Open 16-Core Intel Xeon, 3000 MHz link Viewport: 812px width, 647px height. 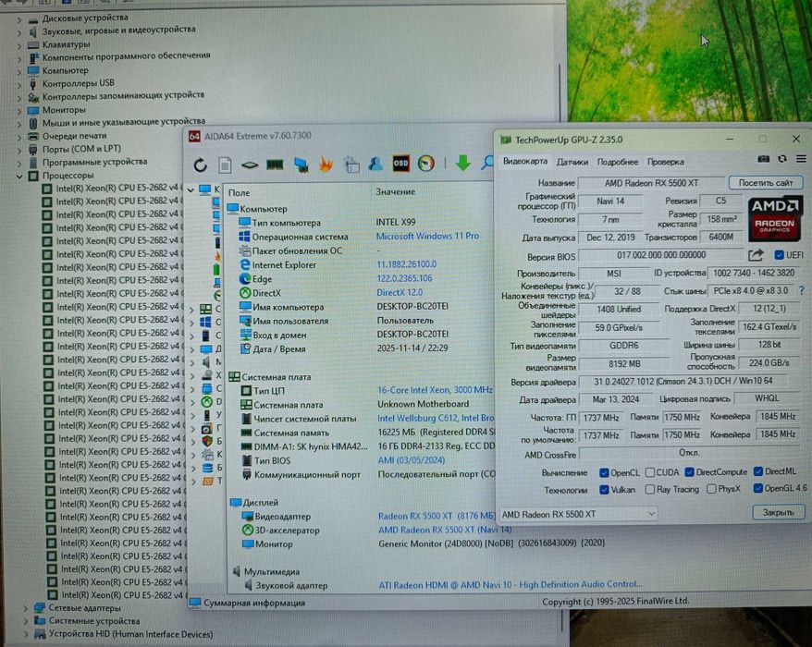click(435, 390)
